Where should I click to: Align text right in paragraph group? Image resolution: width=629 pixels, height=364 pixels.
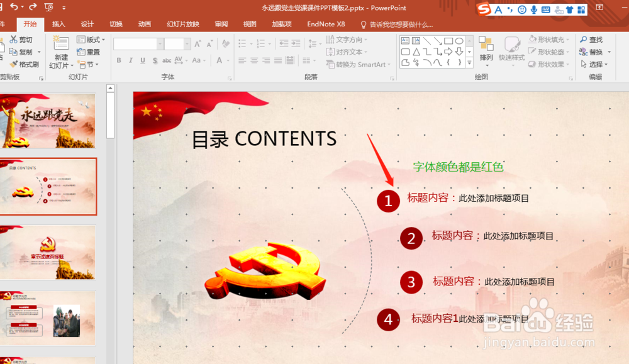pos(266,60)
